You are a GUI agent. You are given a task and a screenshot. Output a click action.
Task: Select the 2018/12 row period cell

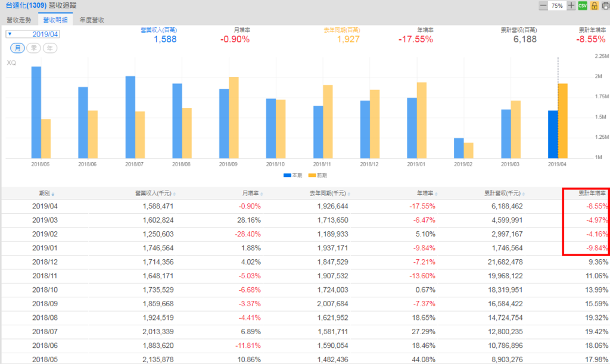point(45,262)
